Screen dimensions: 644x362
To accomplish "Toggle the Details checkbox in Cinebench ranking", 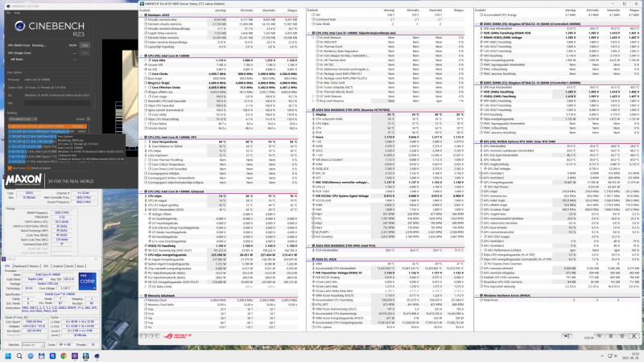I will point(89,119).
